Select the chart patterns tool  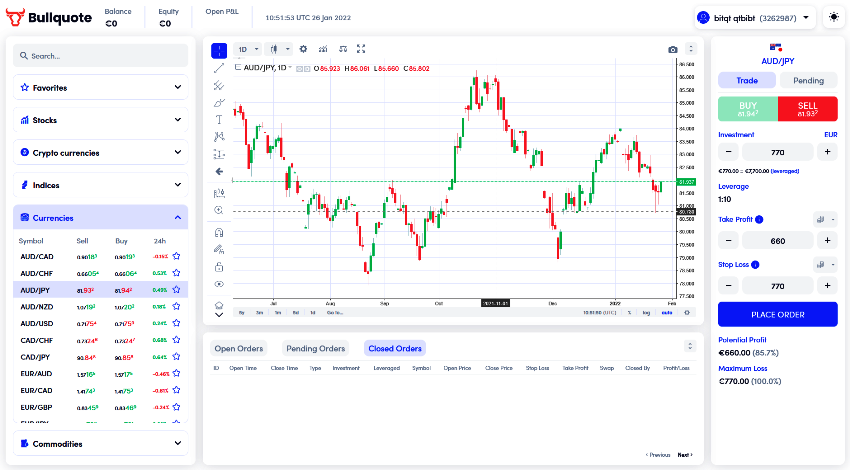click(x=219, y=137)
